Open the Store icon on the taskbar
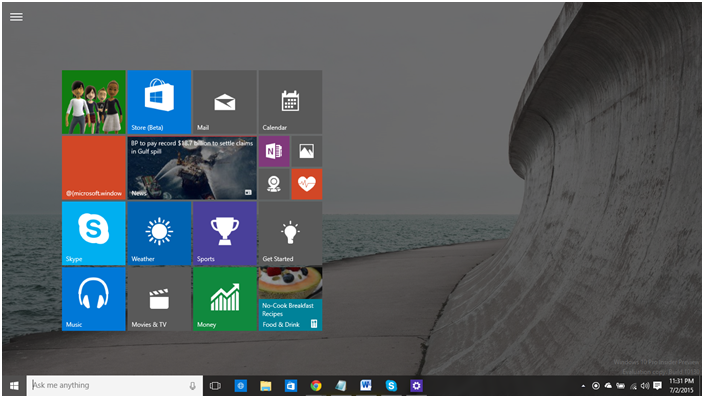 pyautogui.click(x=291, y=385)
